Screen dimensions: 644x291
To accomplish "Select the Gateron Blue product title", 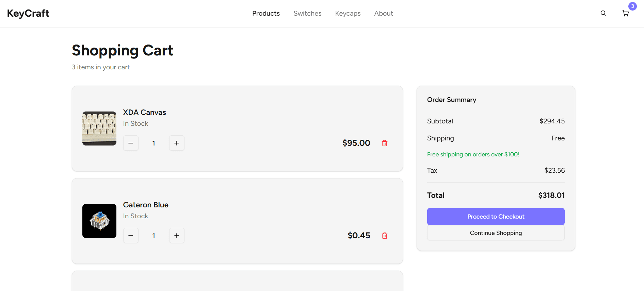I will [x=146, y=205].
